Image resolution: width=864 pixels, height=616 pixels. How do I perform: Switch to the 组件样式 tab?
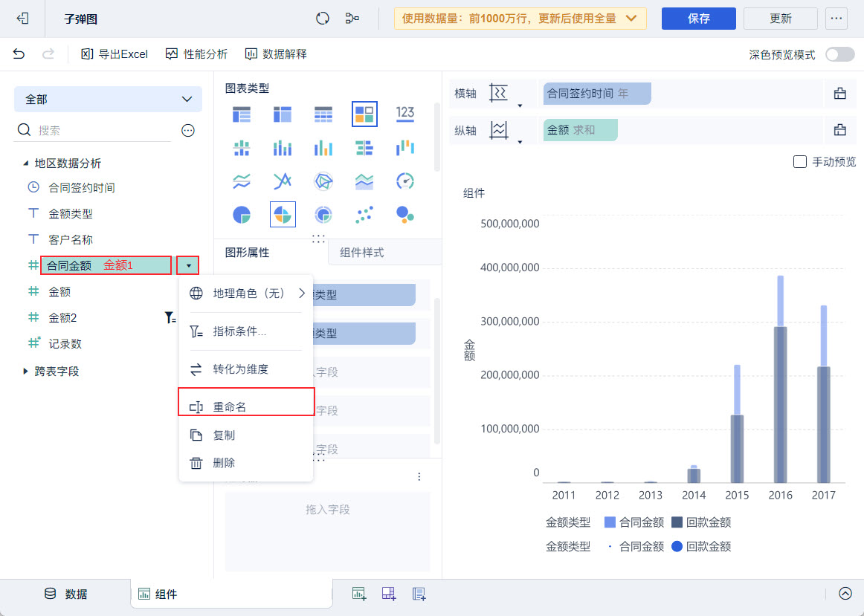pos(362,253)
